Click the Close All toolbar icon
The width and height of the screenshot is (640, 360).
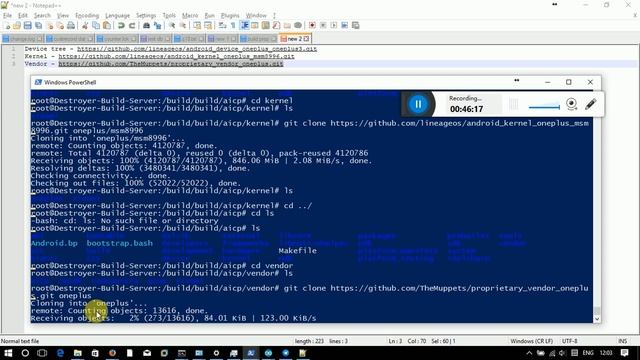click(x=60, y=25)
